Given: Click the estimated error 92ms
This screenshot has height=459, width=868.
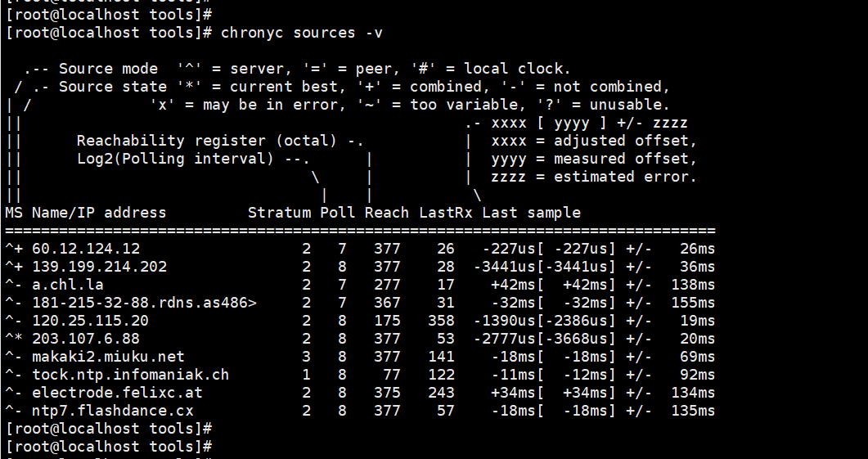Looking at the screenshot, I should tap(698, 375).
